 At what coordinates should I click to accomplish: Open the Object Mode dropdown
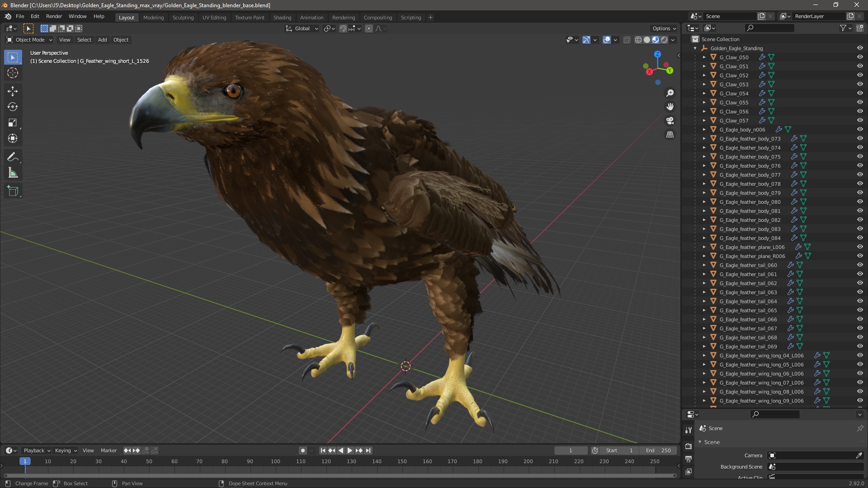[29, 40]
